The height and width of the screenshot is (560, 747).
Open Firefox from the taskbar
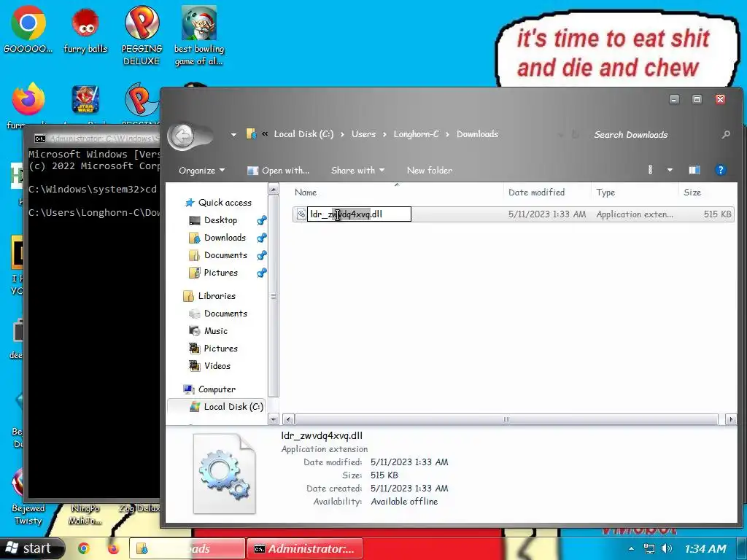pyautogui.click(x=113, y=548)
